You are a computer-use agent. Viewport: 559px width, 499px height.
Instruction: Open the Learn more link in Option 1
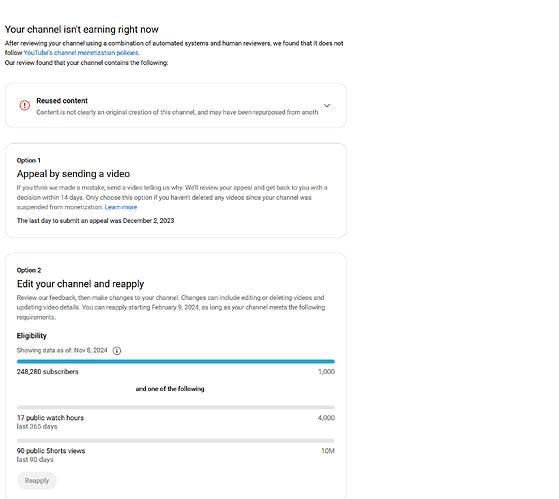click(x=121, y=207)
